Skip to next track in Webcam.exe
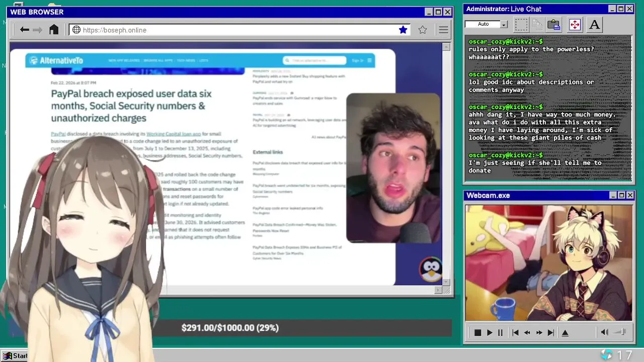The width and height of the screenshot is (644, 362). (551, 332)
